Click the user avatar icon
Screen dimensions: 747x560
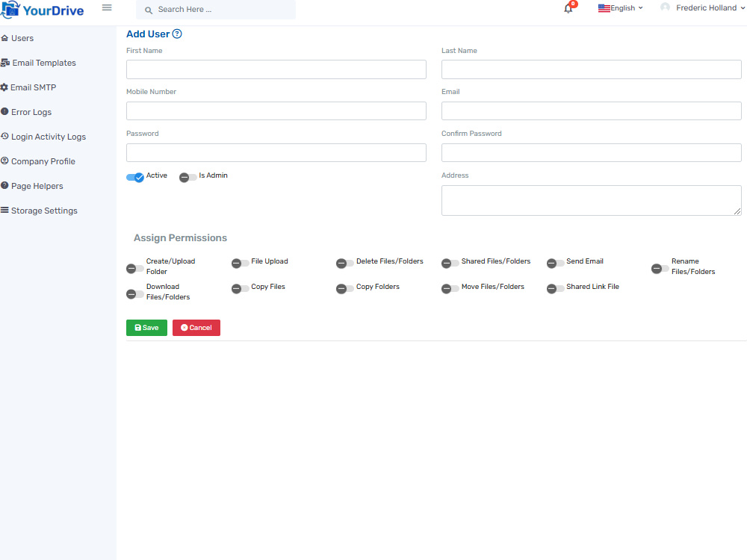[x=665, y=7]
